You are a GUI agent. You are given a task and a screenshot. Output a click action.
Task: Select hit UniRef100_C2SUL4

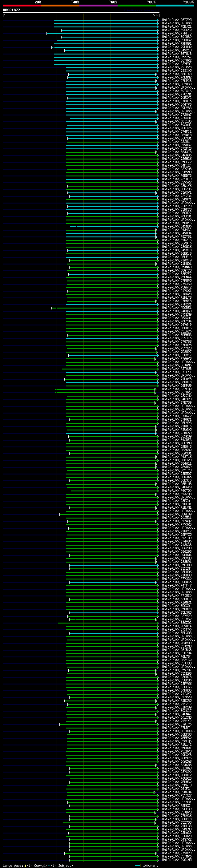(176, 142)
